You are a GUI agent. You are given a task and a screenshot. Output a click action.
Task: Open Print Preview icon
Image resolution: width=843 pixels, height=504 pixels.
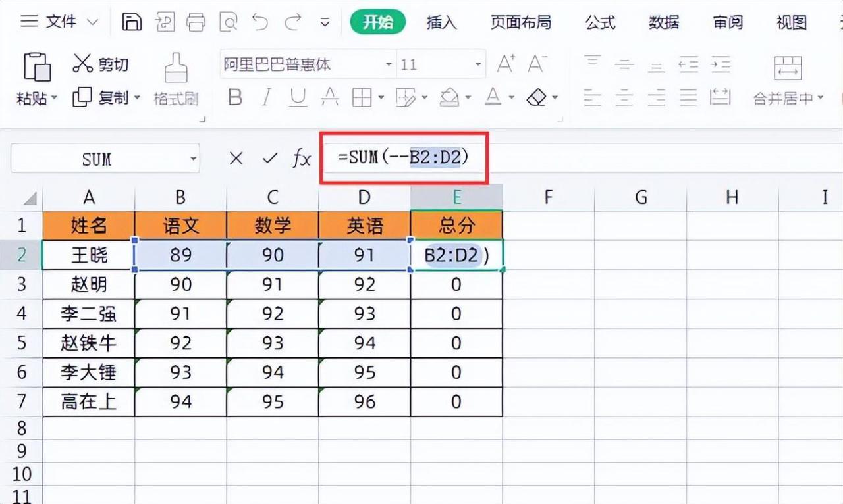coord(229,22)
